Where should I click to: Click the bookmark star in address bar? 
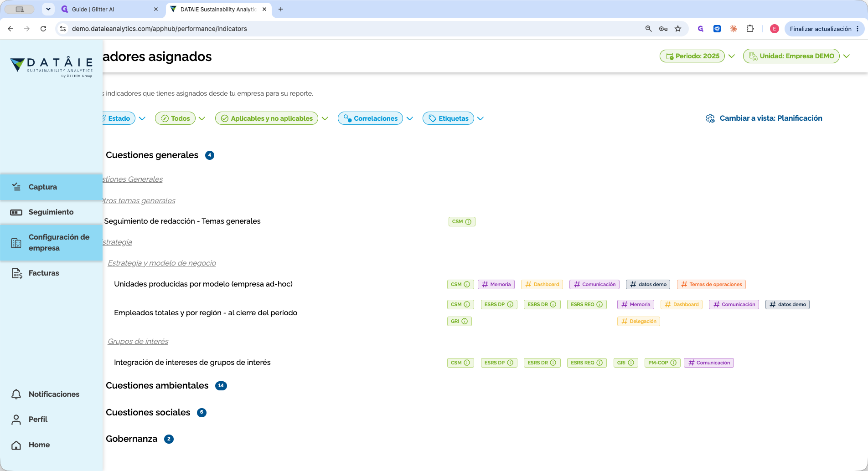(x=678, y=29)
